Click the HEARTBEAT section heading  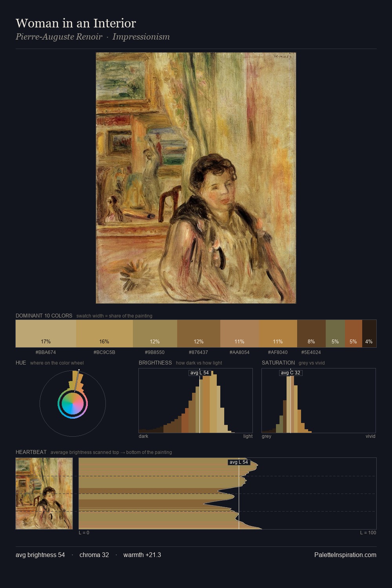pyautogui.click(x=31, y=452)
